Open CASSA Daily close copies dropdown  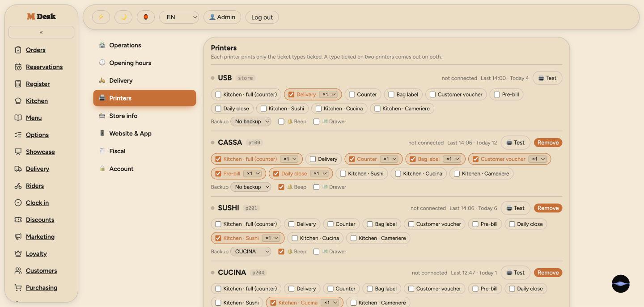(x=319, y=173)
